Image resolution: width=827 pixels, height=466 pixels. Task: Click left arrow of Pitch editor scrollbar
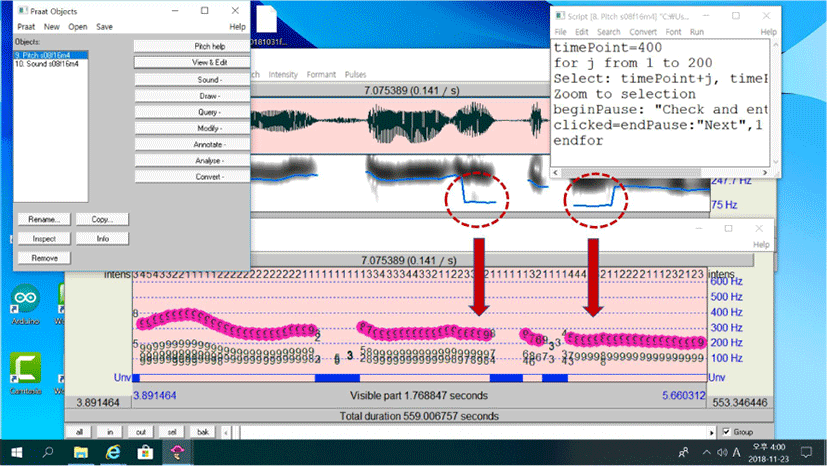pos(226,432)
